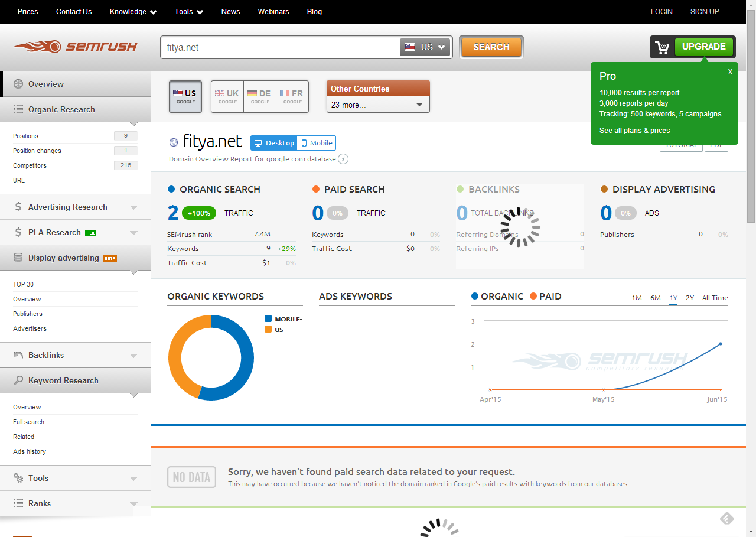Screen dimensions: 756x537
Task: Open the US country selector in search bar
Action: coord(425,47)
